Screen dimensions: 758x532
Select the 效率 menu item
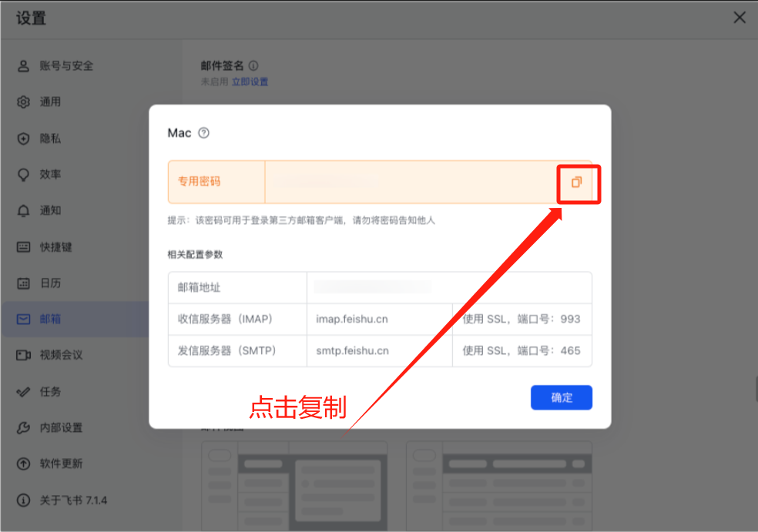click(50, 175)
